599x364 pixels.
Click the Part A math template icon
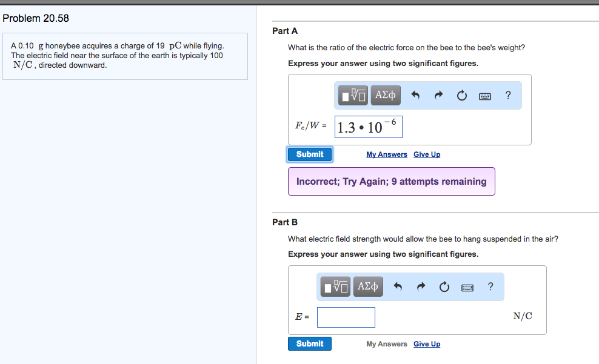tap(354, 95)
